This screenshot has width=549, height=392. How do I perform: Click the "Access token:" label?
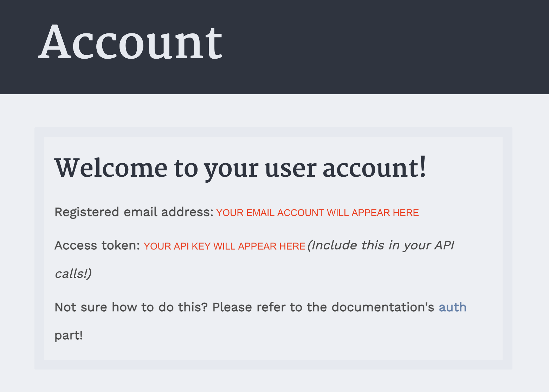97,246
